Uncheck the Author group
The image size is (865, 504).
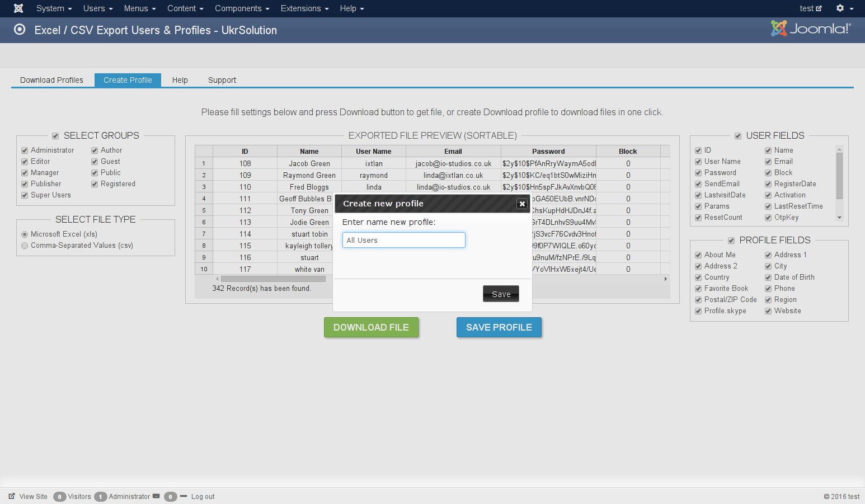point(95,150)
